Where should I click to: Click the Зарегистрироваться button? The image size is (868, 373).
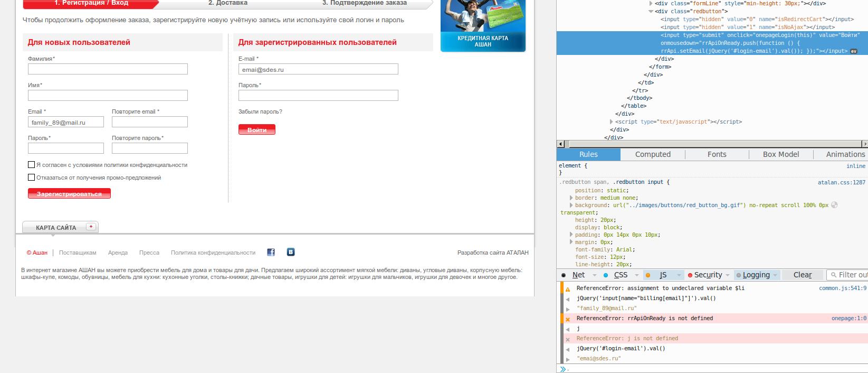click(x=69, y=193)
